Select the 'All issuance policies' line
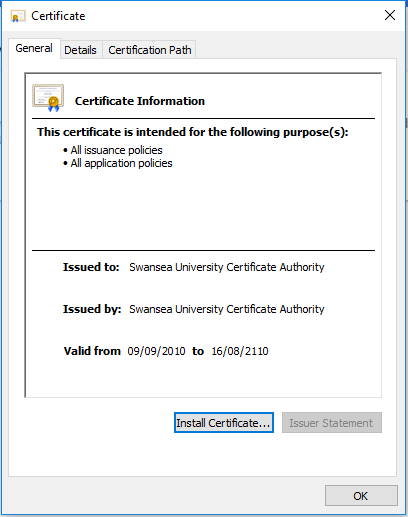This screenshot has height=517, width=408. 116,150
